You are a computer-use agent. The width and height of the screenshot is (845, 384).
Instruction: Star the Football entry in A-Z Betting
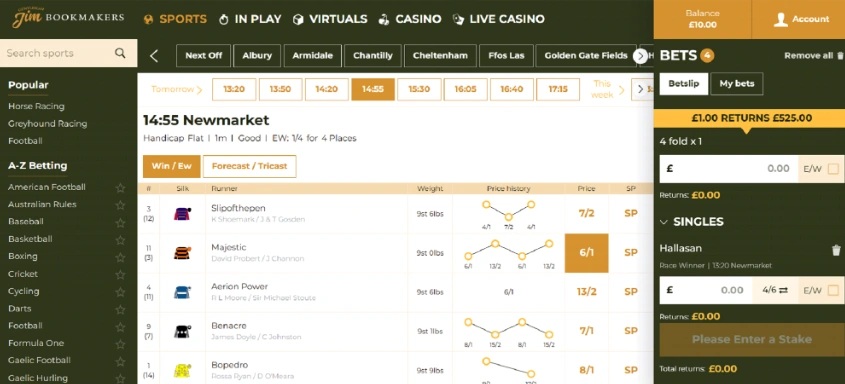(120, 326)
